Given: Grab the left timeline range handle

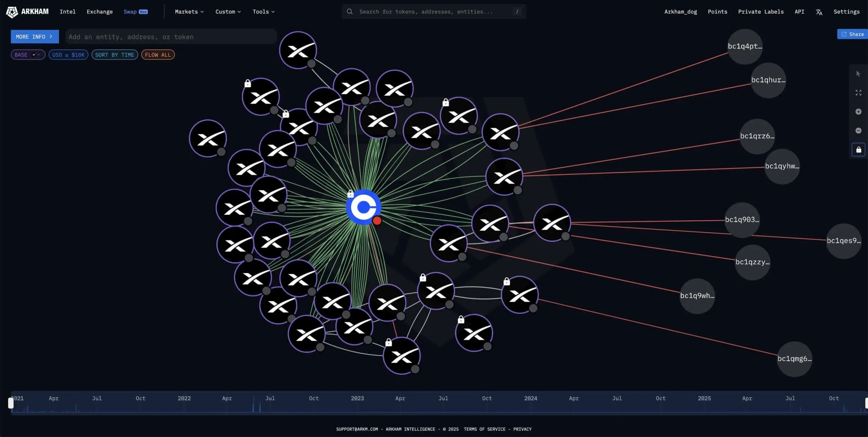Looking at the screenshot, I should point(11,403).
